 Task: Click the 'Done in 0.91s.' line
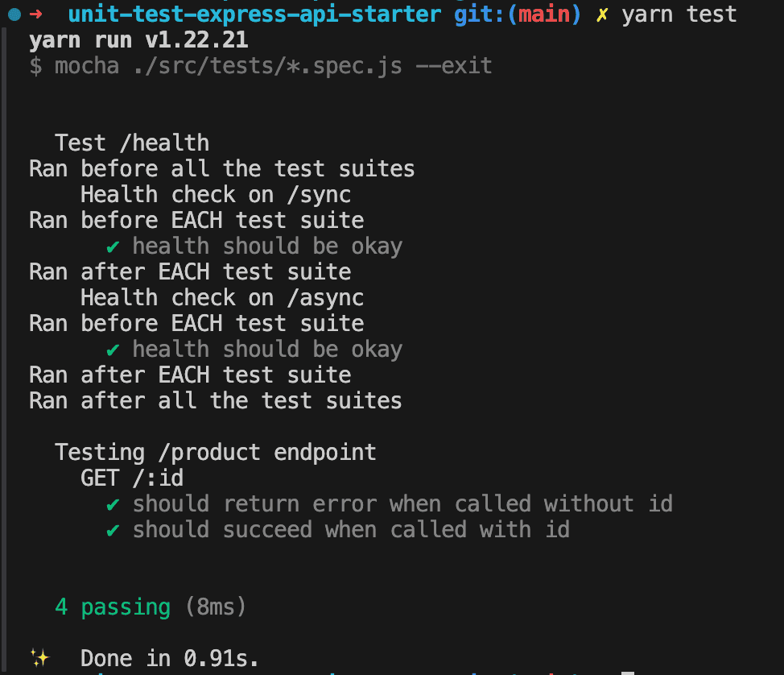click(170, 659)
